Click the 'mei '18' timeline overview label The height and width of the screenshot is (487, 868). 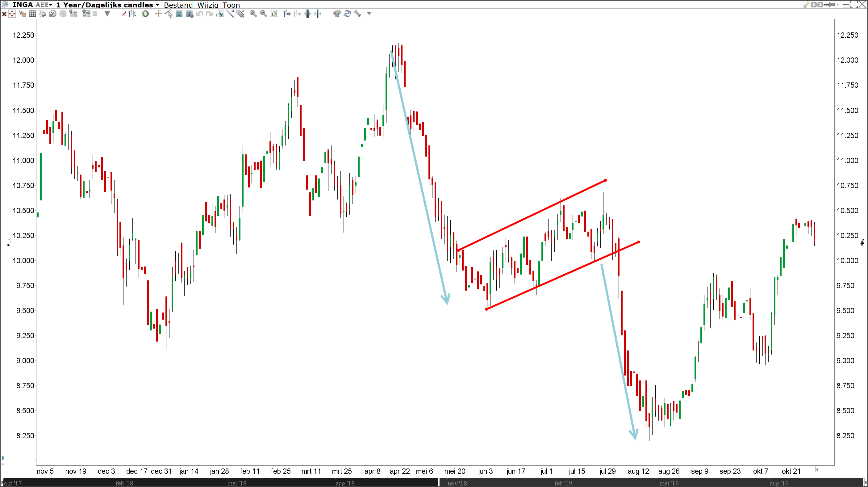237,483
